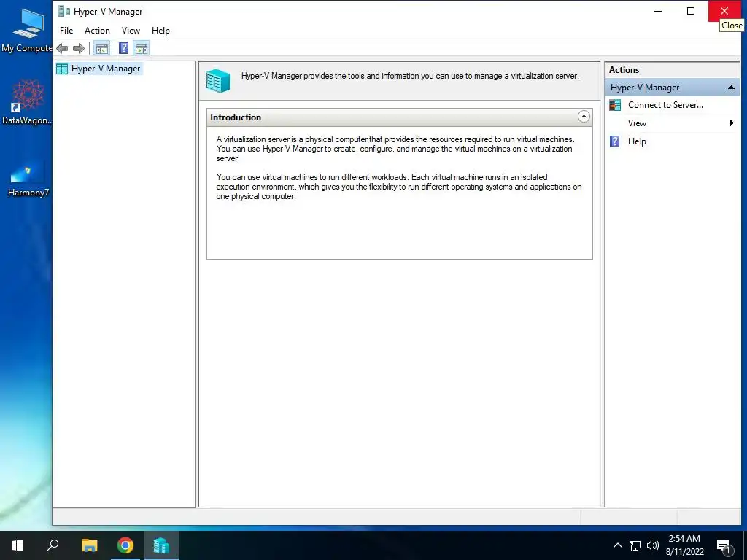Viewport: 747px width, 560px height.
Task: Click the Back arrow toolbar icon
Action: 62,48
